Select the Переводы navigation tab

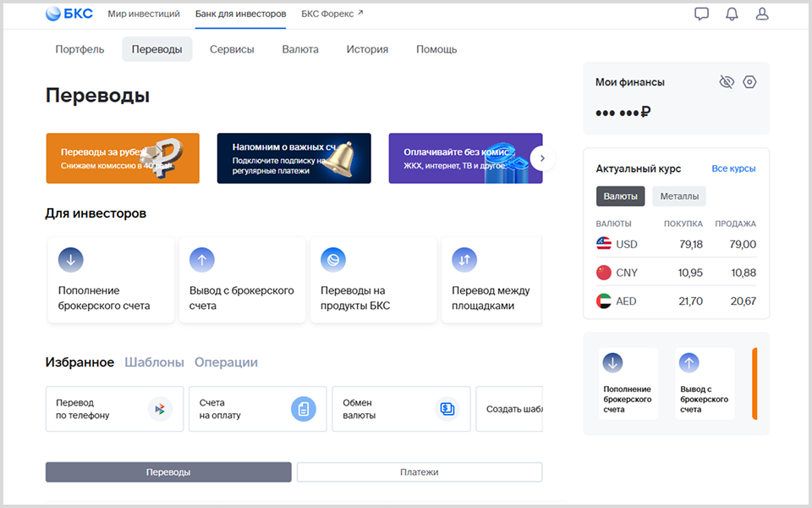(157, 49)
